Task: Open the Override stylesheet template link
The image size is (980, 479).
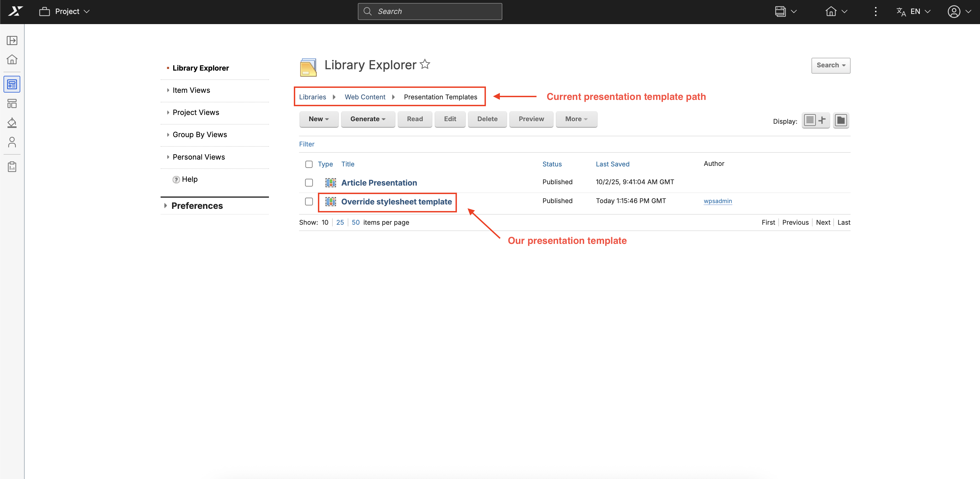Action: click(x=396, y=202)
